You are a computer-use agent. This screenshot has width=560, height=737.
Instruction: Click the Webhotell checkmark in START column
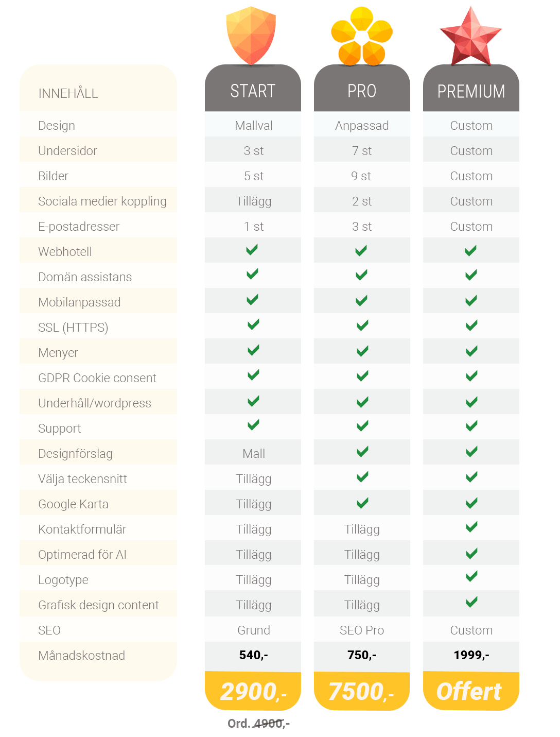(252, 250)
